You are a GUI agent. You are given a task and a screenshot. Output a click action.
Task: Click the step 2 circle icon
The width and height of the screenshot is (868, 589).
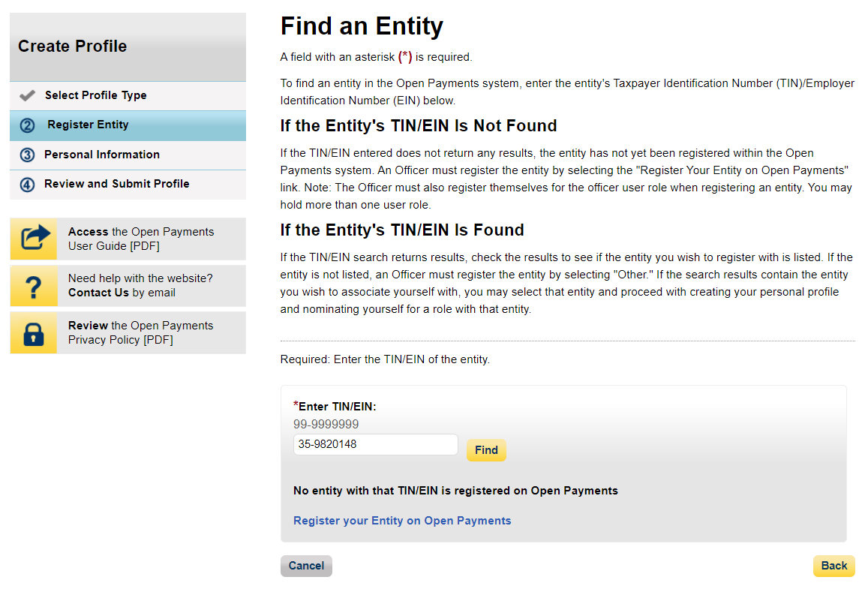click(28, 125)
